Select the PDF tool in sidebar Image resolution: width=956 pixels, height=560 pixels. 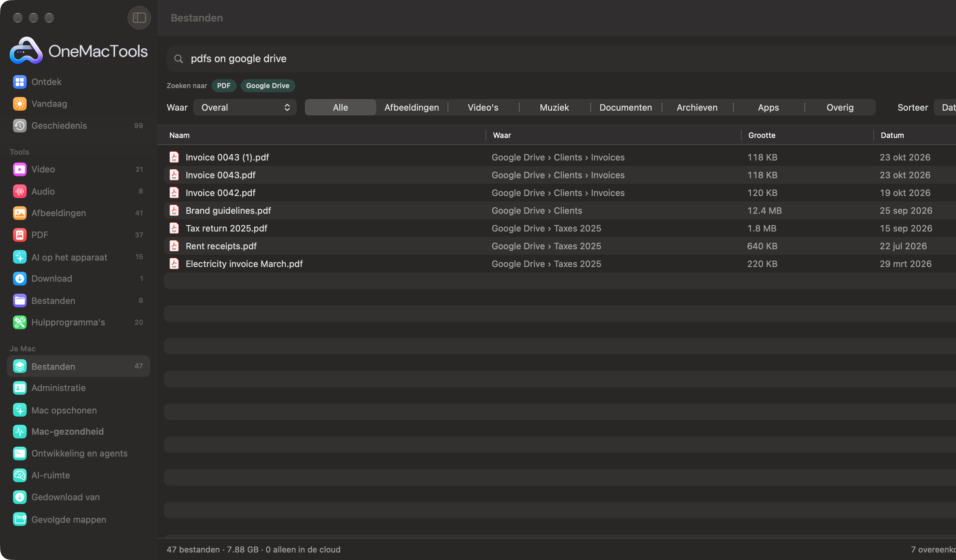tap(78, 235)
